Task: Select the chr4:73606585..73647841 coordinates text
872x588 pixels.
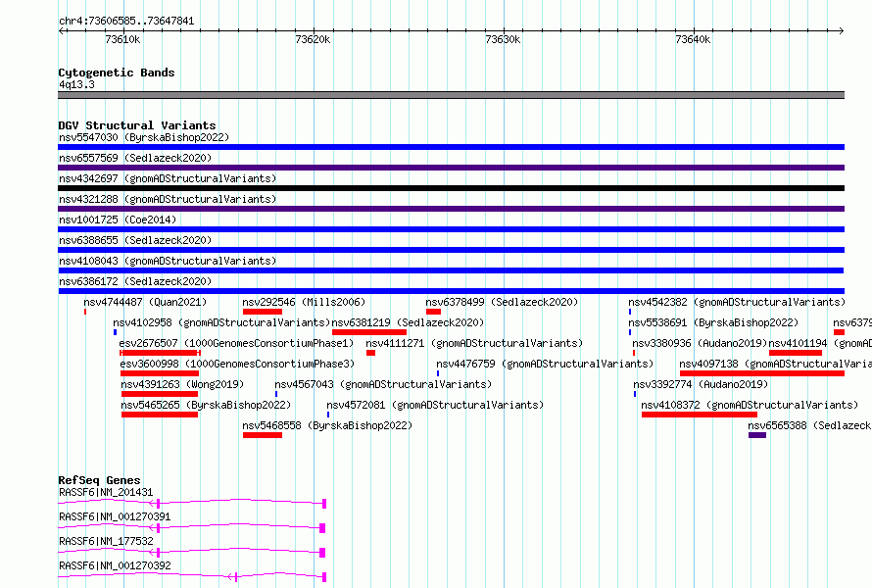Action: pos(126,22)
